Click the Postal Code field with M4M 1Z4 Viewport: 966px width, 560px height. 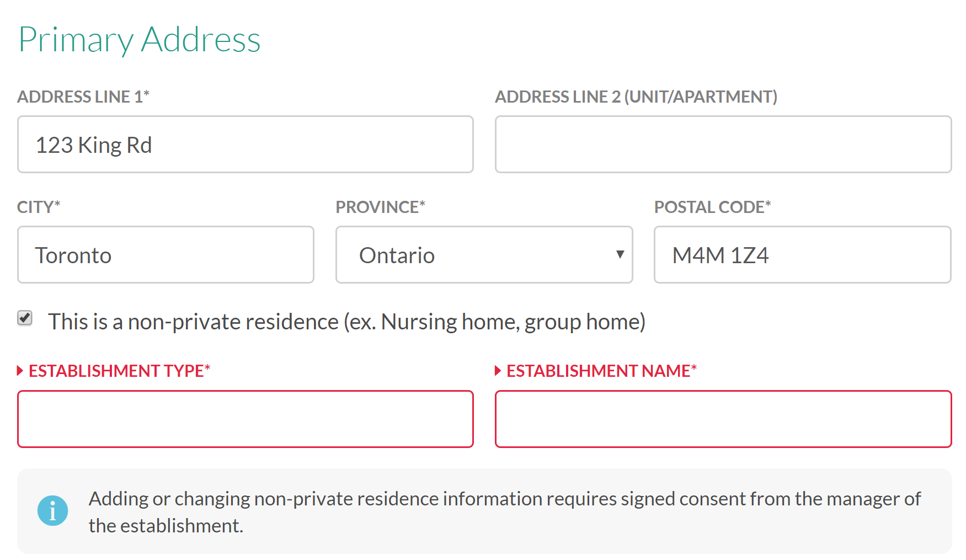[802, 255]
